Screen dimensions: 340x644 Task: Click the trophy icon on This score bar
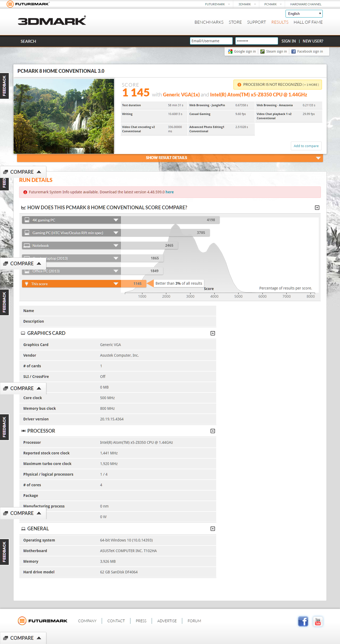[x=27, y=284]
